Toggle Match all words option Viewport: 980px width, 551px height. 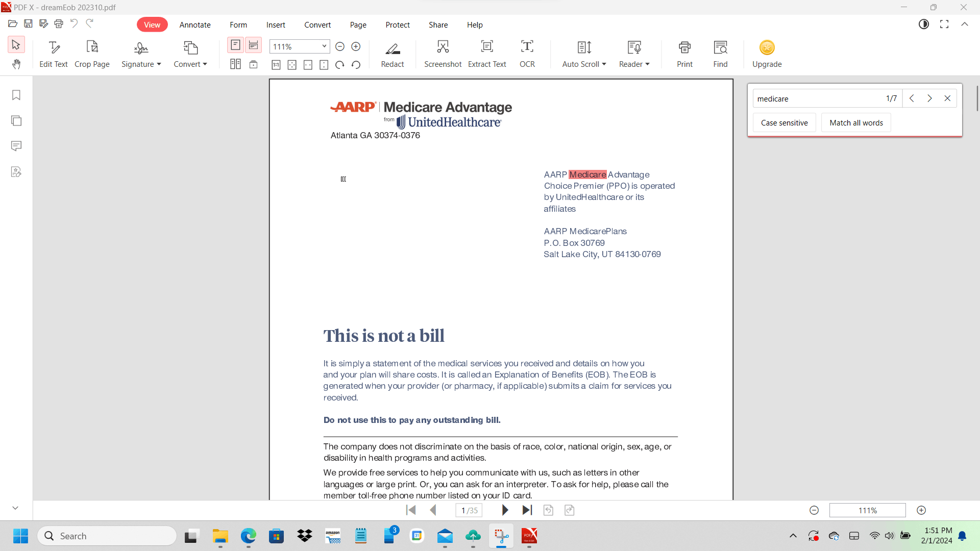click(x=856, y=123)
